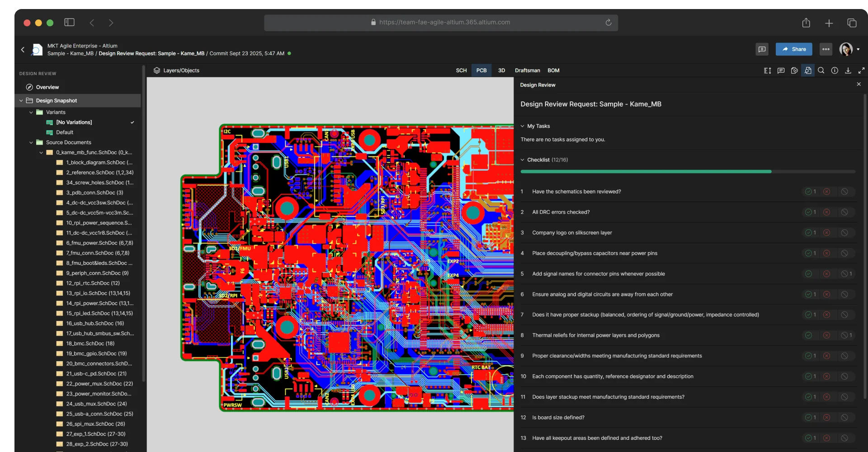Click the blue Share button

pos(794,49)
